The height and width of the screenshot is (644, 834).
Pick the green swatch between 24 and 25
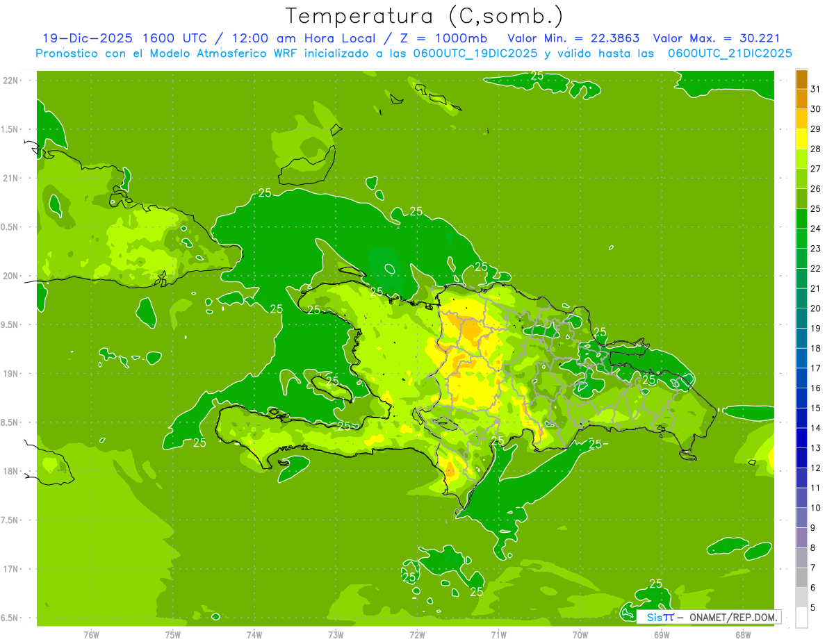pyautogui.click(x=801, y=219)
